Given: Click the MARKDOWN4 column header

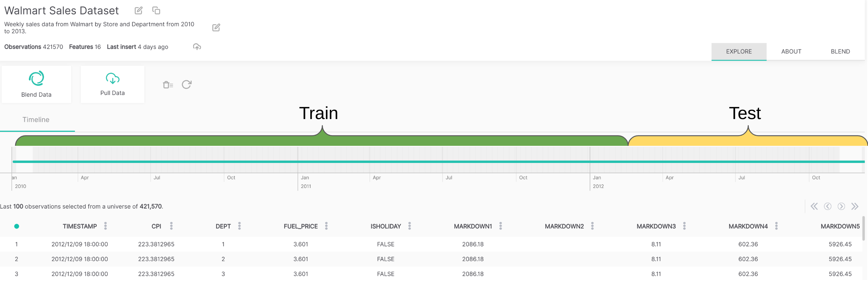Looking at the screenshot, I should 748,226.
